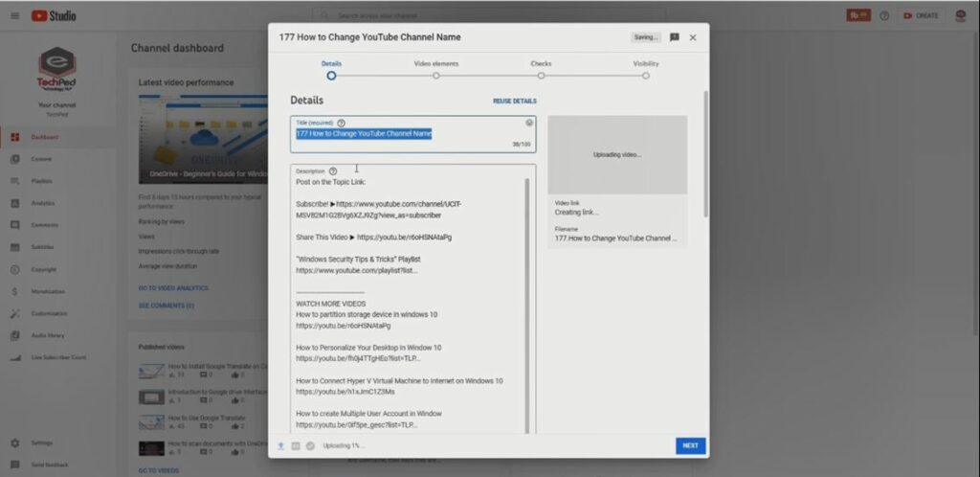The image size is (980, 477).
Task: Select the Details step
Action: (331, 75)
